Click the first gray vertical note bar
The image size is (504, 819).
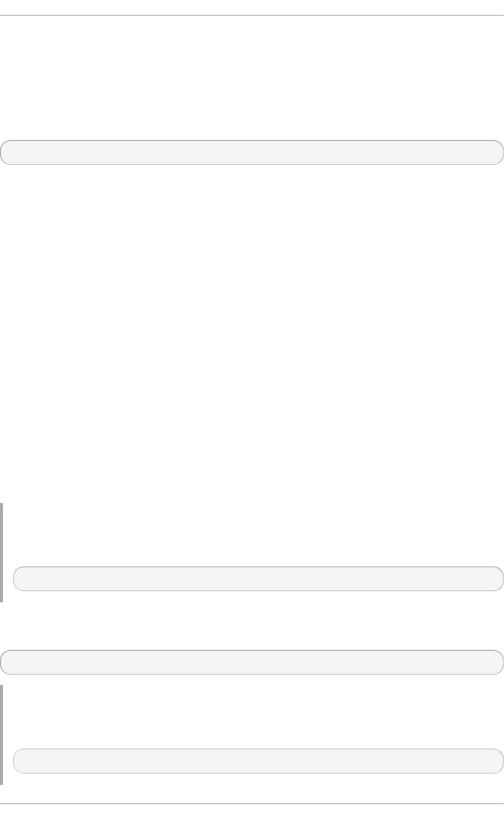click(x=1, y=552)
